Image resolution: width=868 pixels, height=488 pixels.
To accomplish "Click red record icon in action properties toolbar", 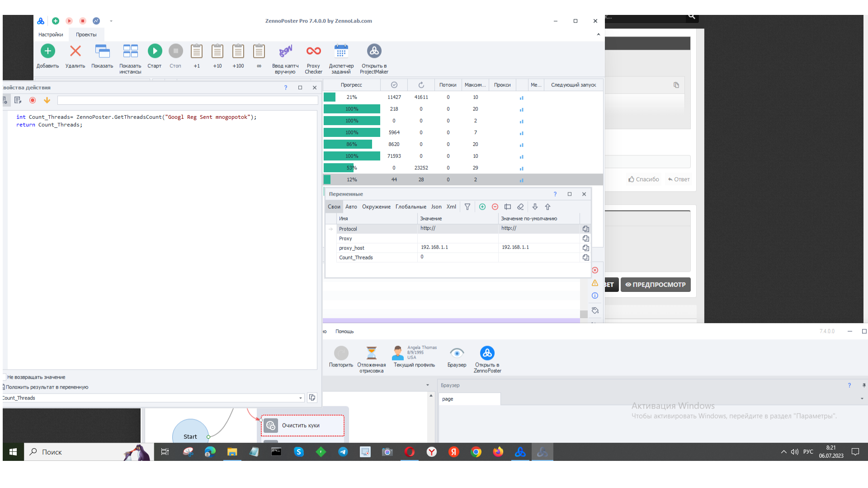I will (x=33, y=100).
